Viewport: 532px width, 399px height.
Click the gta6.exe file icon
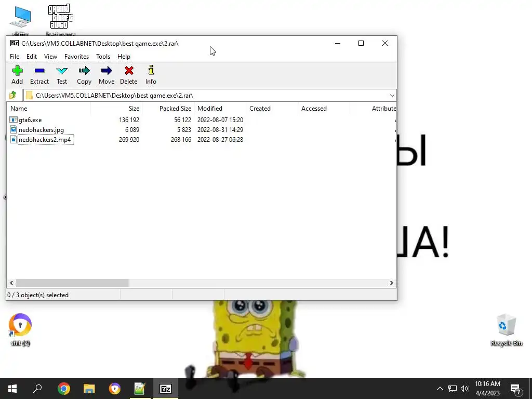(14, 120)
